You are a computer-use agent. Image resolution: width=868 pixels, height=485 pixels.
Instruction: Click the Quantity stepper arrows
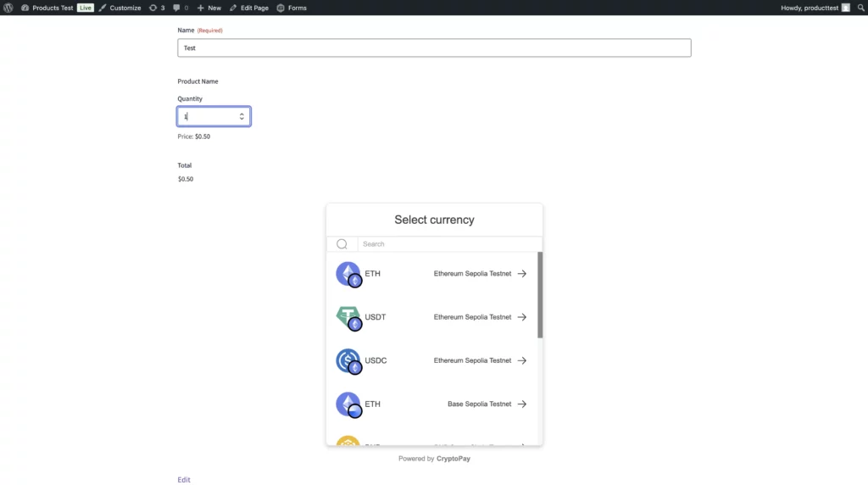[x=242, y=116]
